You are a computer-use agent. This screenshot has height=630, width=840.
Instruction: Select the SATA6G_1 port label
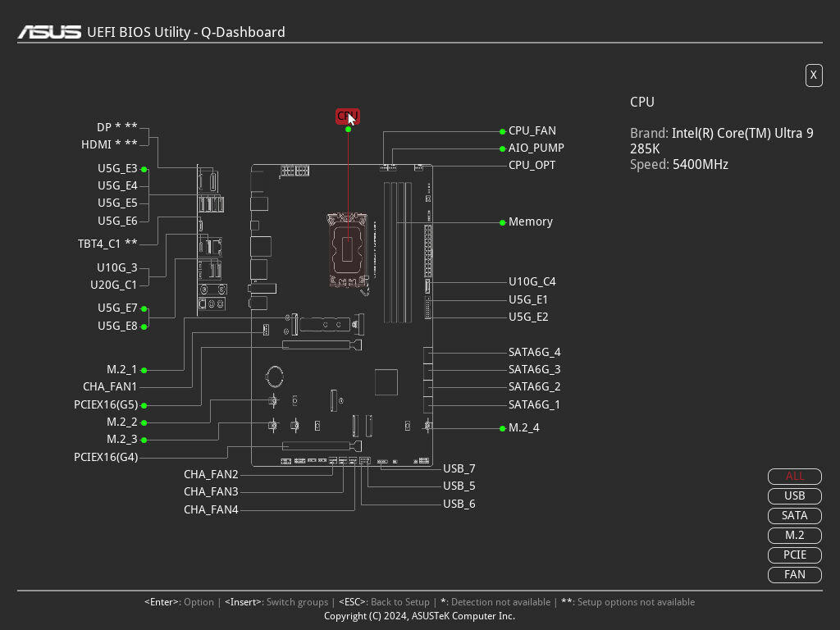tap(534, 404)
